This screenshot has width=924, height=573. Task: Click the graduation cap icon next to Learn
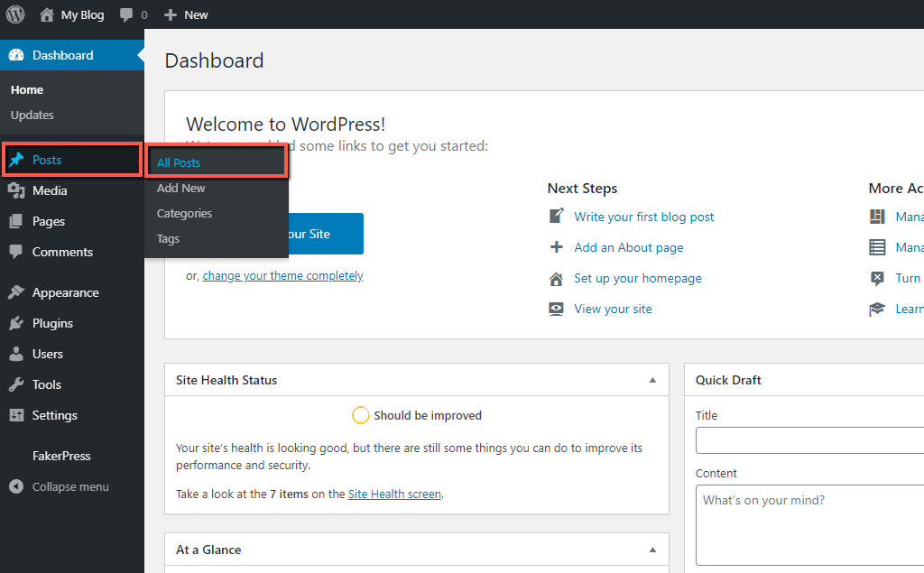877,309
